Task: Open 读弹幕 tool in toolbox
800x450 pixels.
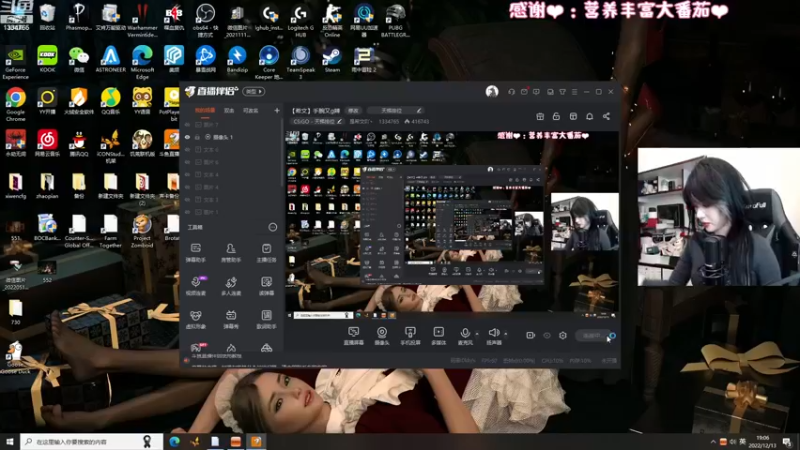Action: (266, 286)
